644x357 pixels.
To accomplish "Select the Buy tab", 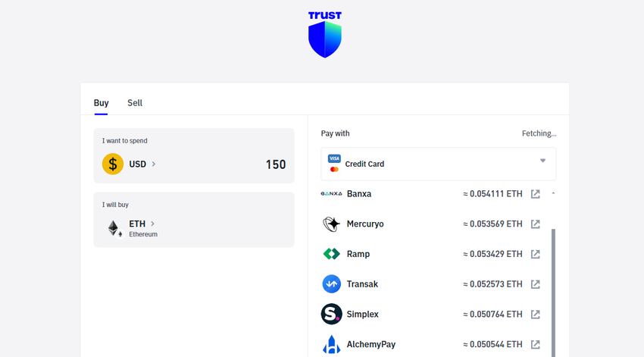I will pos(101,103).
